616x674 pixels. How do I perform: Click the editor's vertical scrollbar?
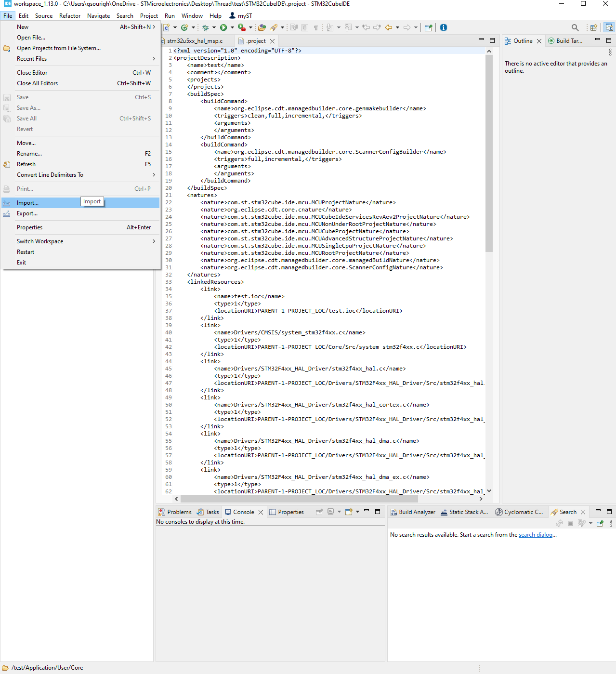click(x=489, y=145)
